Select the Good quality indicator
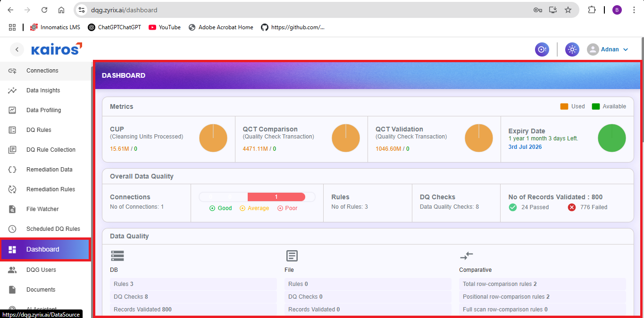 tap(220, 208)
